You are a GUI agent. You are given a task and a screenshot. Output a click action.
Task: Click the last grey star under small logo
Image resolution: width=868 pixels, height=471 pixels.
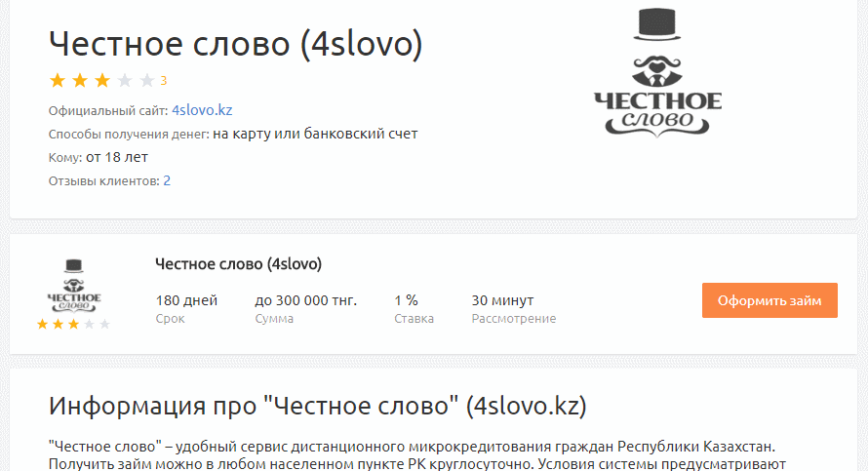click(x=104, y=325)
